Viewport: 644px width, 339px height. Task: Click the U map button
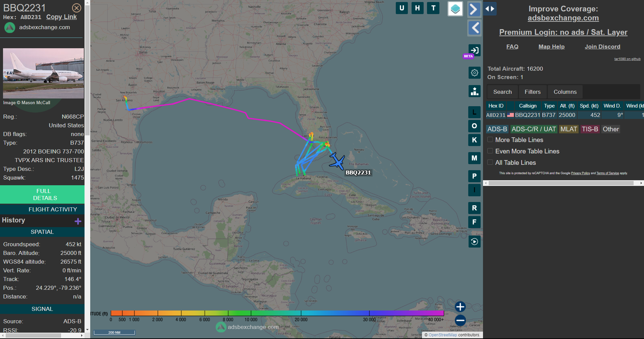tap(402, 8)
